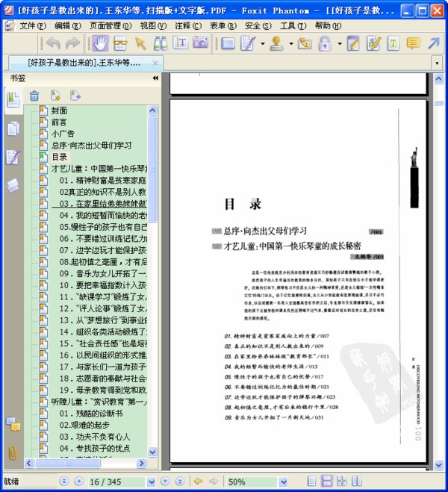Open dropdown arrow beside the Stamp tool
Screen dimensions: 448x492
[x=291, y=43]
